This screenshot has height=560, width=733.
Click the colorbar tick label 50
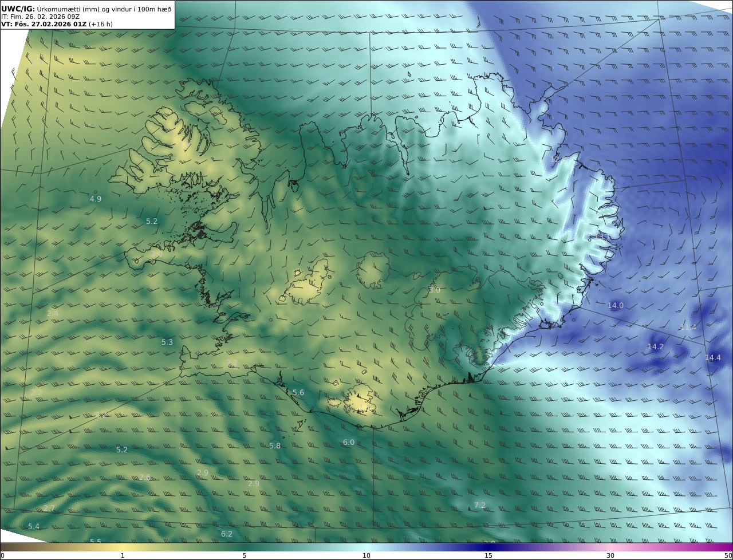coord(728,556)
